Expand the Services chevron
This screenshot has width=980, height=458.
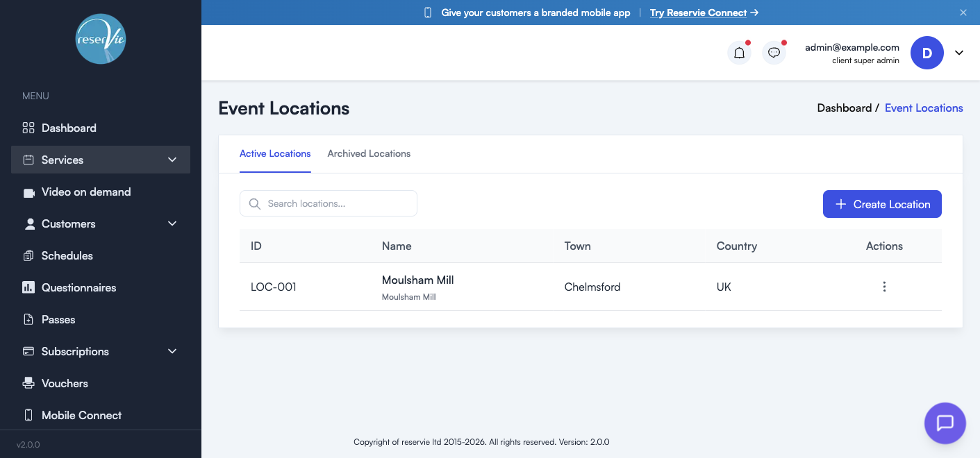pyautogui.click(x=172, y=160)
